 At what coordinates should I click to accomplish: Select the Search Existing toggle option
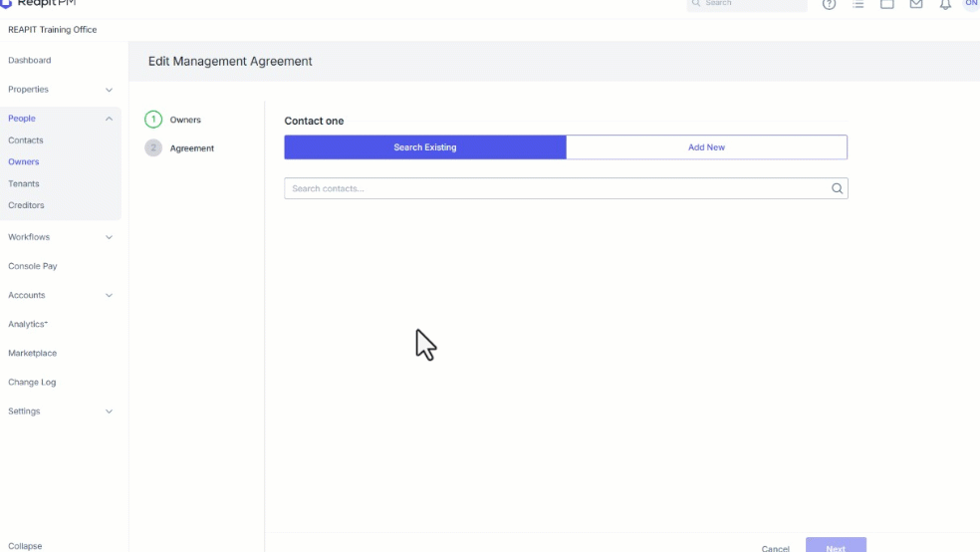(x=425, y=146)
